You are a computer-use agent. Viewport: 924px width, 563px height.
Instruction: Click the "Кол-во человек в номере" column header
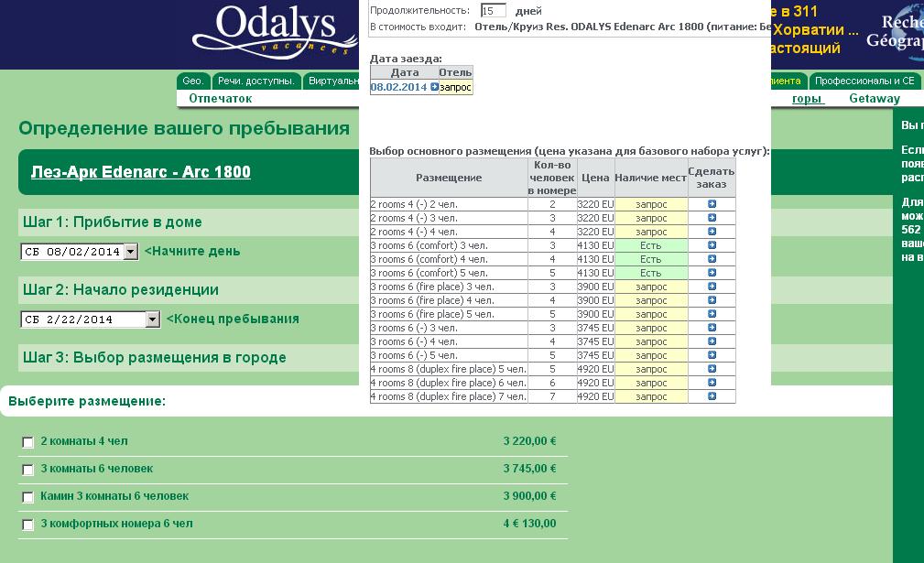[x=552, y=178]
